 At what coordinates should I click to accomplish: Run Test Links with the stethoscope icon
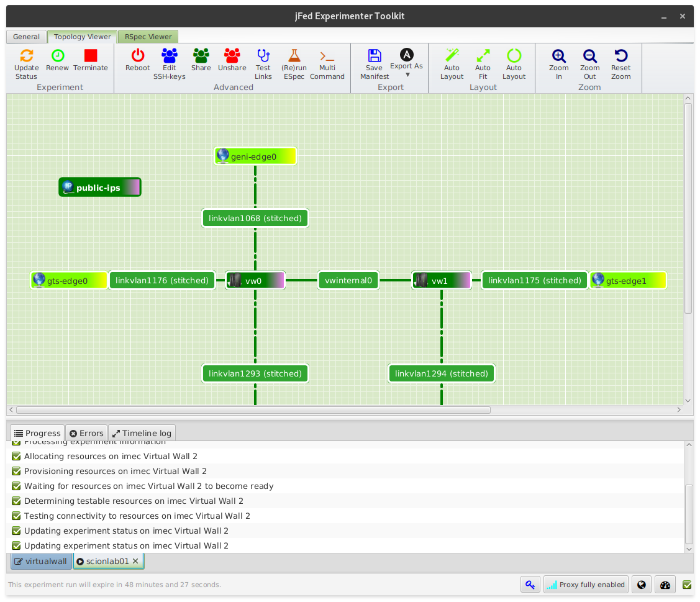click(x=263, y=56)
